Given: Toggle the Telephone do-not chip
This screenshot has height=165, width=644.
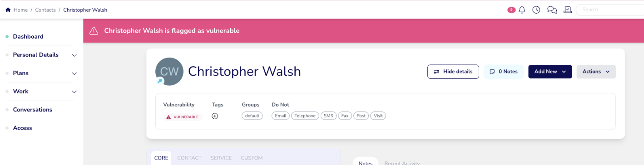Looking at the screenshot, I should point(305,116).
